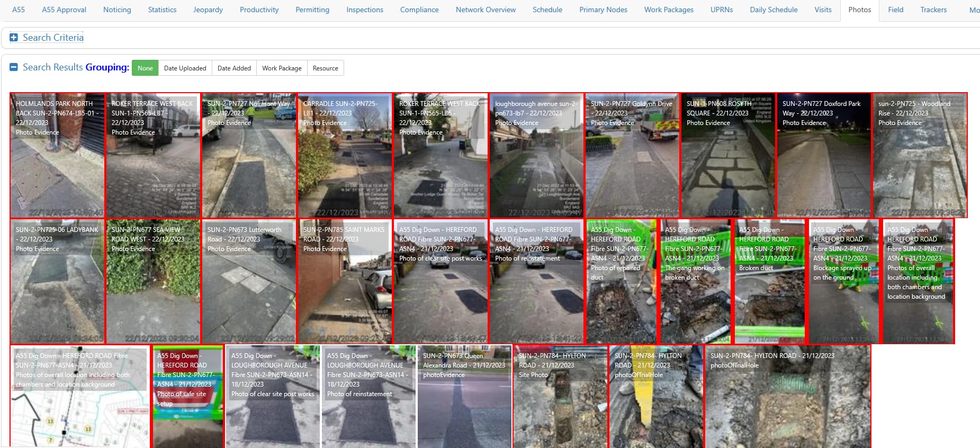This screenshot has width=980, height=448.
Task: Click the Search Criteria heading link
Action: pyautogui.click(x=53, y=38)
